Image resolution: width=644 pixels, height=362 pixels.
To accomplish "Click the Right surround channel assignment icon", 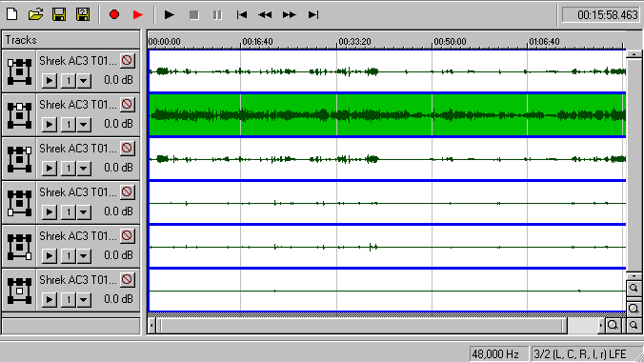I will tap(19, 247).
